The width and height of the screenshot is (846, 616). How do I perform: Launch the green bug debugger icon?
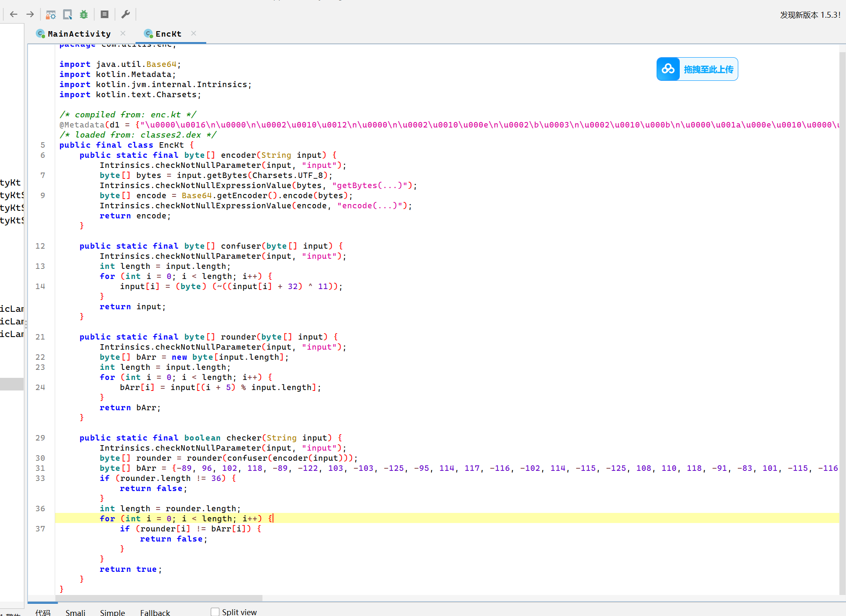click(x=84, y=14)
